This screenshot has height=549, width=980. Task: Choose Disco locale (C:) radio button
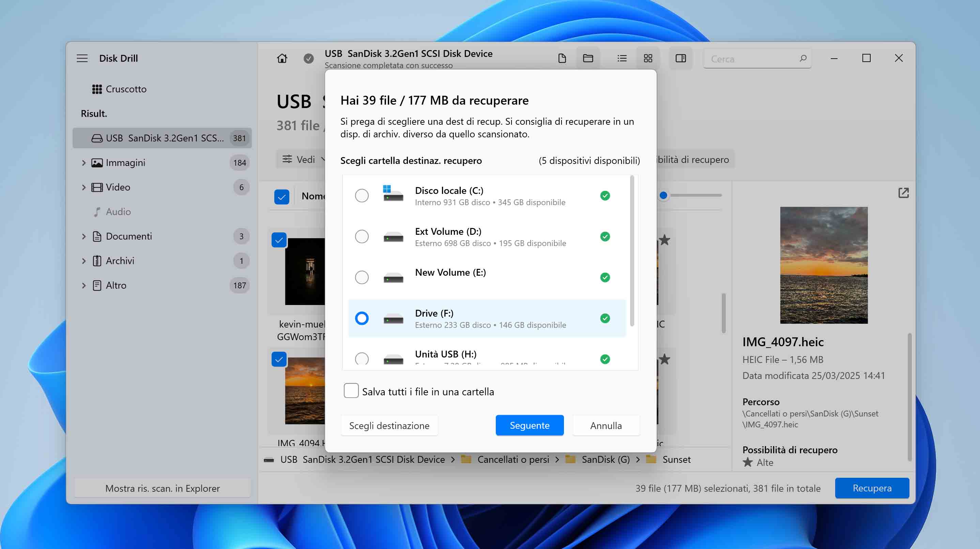pyautogui.click(x=362, y=196)
